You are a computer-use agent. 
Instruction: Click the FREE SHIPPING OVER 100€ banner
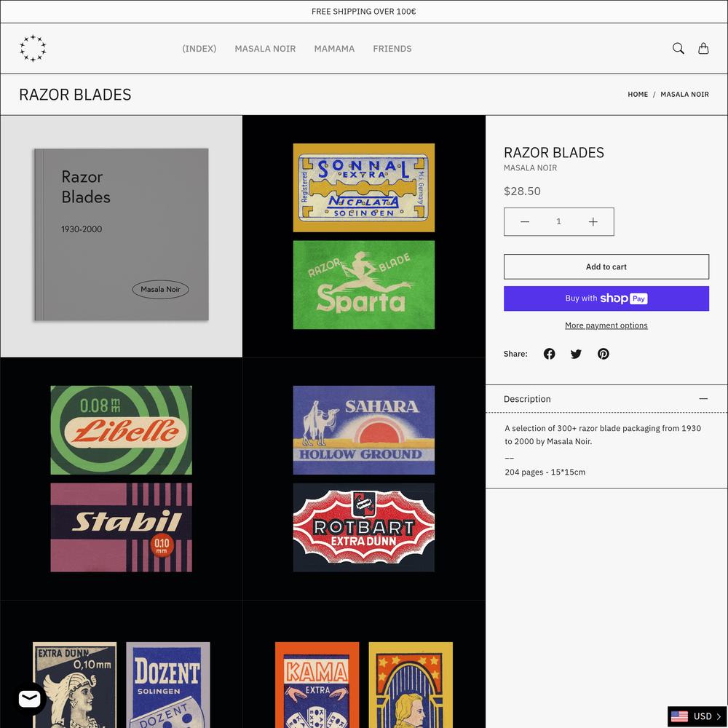tap(363, 12)
